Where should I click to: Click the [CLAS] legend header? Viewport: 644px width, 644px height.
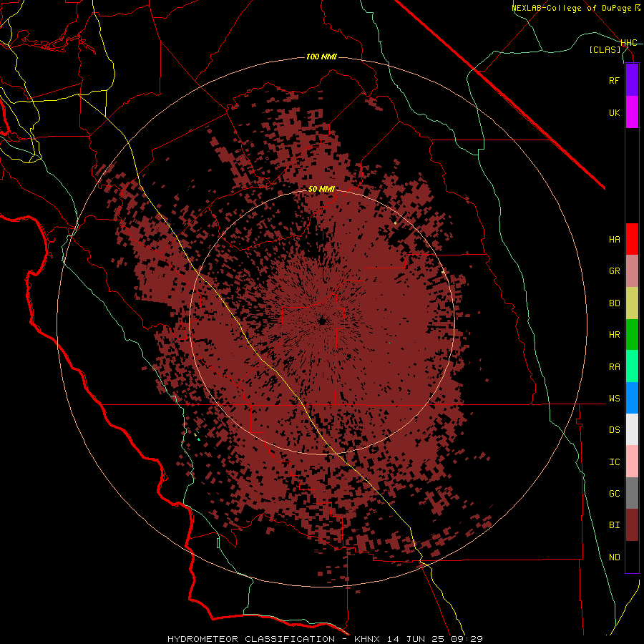pyautogui.click(x=605, y=50)
